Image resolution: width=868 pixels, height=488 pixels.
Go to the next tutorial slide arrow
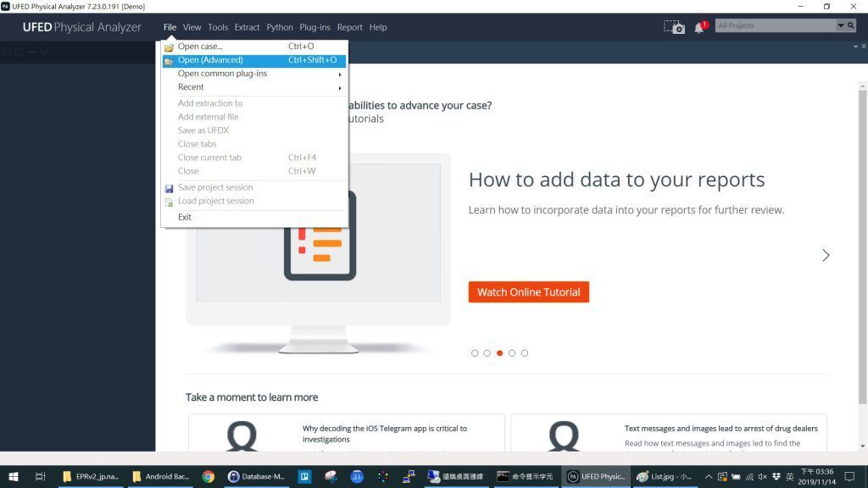click(x=826, y=255)
